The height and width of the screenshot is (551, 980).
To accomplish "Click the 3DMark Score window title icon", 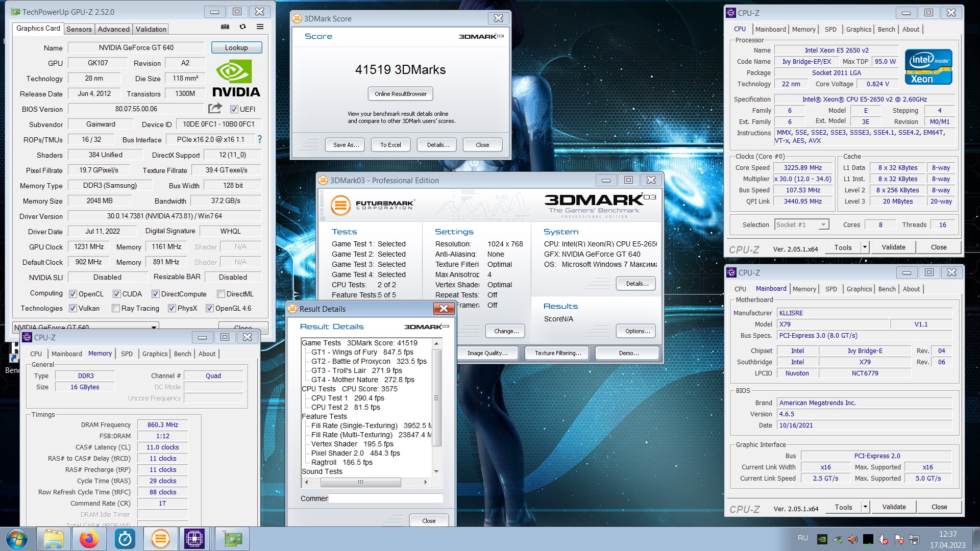I will point(297,18).
